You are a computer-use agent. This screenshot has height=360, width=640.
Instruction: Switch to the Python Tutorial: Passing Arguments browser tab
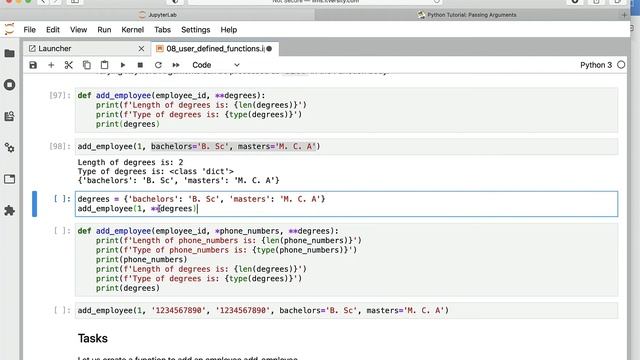coord(467,15)
